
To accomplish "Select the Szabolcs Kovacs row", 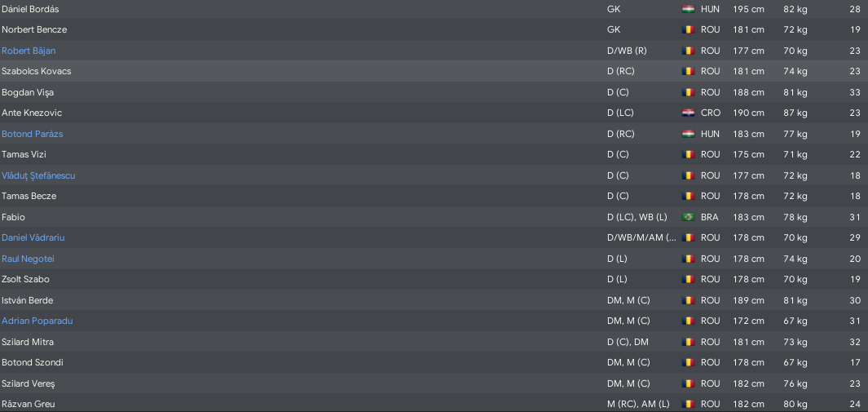I will 434,72.
